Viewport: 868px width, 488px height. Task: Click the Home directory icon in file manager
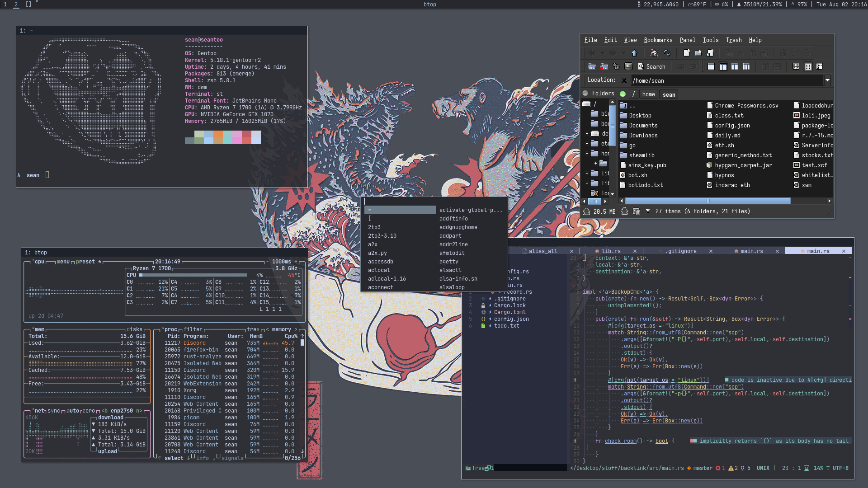tap(654, 53)
